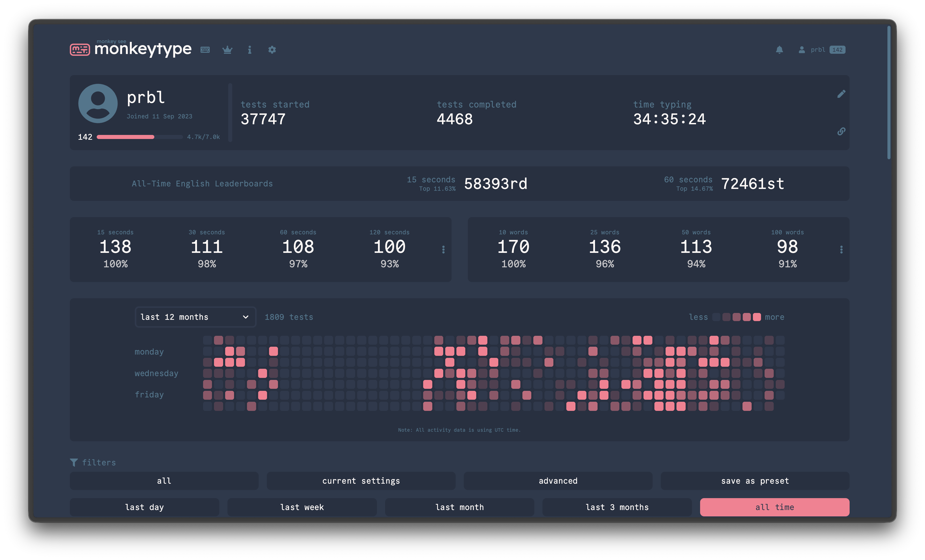Viewport: 925px width, 560px height.
Task: Copy profile link with the chain icon
Action: click(x=841, y=131)
